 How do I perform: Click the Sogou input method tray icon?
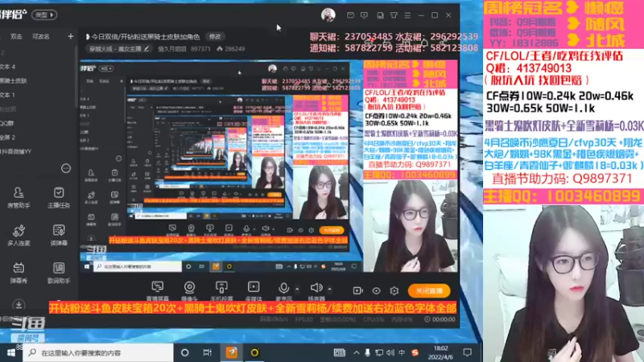415,352
